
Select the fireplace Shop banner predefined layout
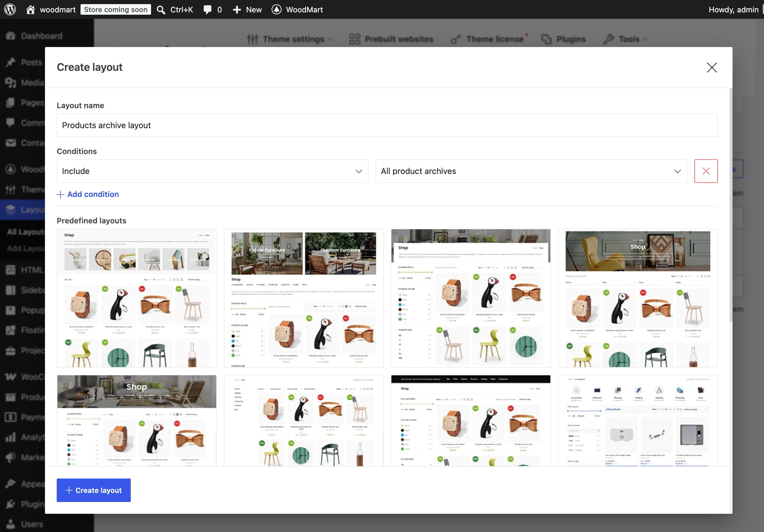point(136,421)
